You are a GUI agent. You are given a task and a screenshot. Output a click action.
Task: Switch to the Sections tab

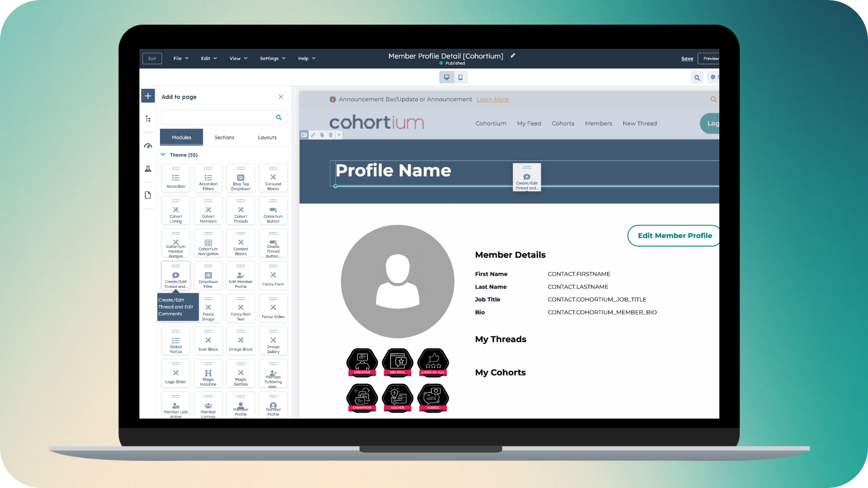coord(224,138)
